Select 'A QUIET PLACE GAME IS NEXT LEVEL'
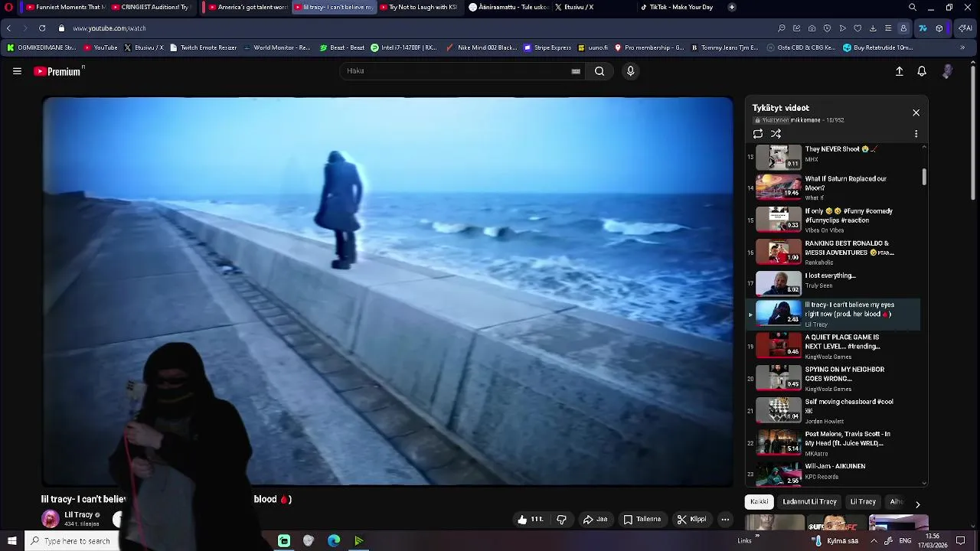 click(x=833, y=347)
